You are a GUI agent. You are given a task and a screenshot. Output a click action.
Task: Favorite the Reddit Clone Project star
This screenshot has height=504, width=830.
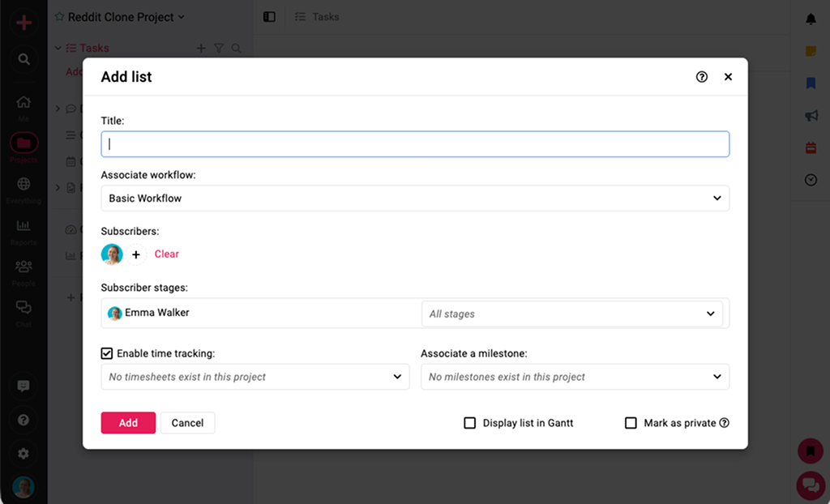point(60,17)
